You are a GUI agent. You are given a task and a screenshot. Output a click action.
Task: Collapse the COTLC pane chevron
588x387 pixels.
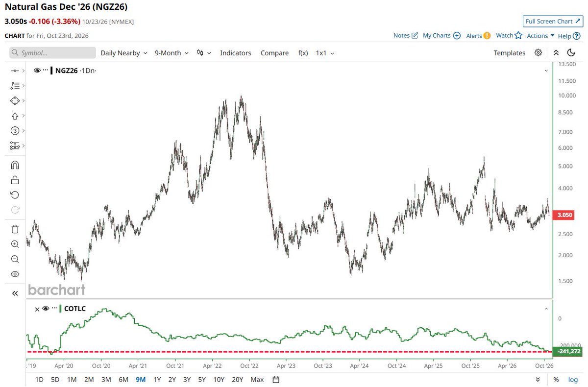click(546, 309)
